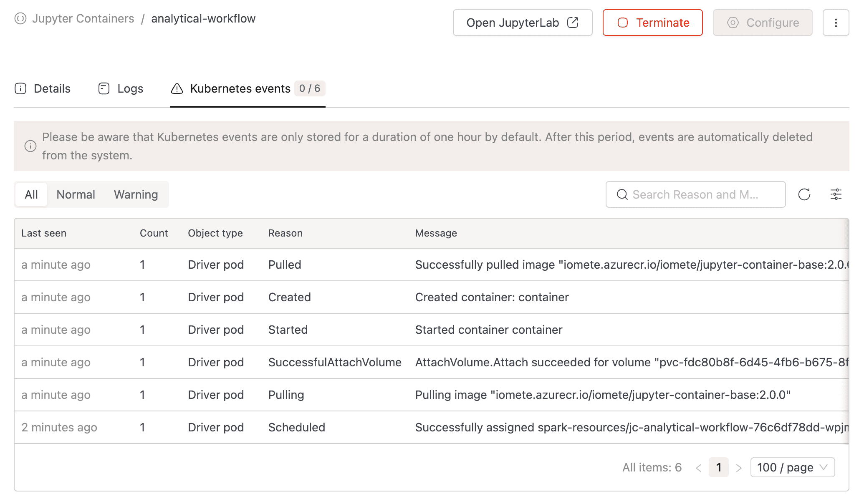Click the external link icon on Open JupyterLab
859x504 pixels.
[x=573, y=23]
